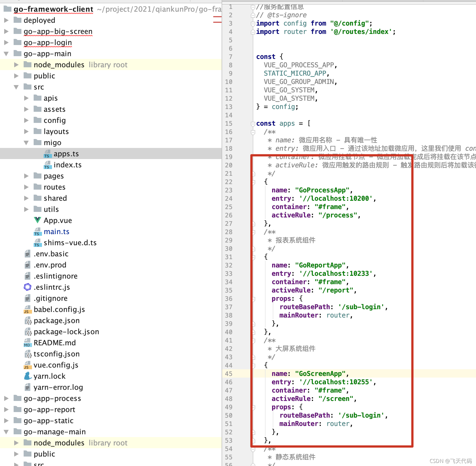Collapse the src folder in go-app-main

tap(16, 87)
